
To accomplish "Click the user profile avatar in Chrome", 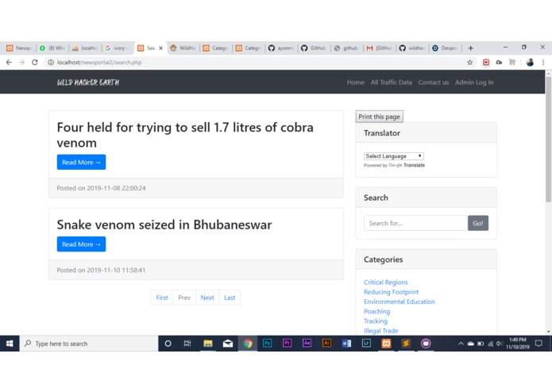I will (530, 62).
